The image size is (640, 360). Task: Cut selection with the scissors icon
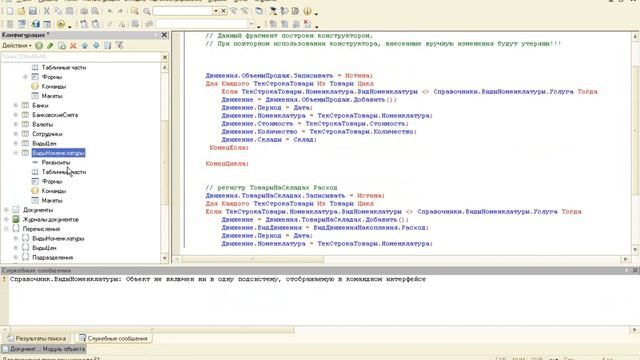pos(47,11)
